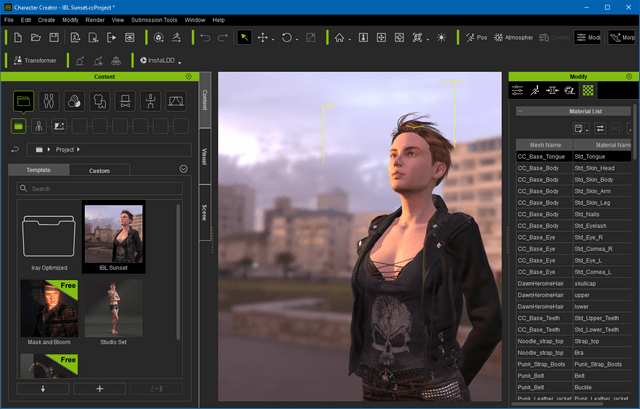Click the content list vertical scrollbar
Screen dimensions: 640x409
pyautogui.click(x=180, y=270)
